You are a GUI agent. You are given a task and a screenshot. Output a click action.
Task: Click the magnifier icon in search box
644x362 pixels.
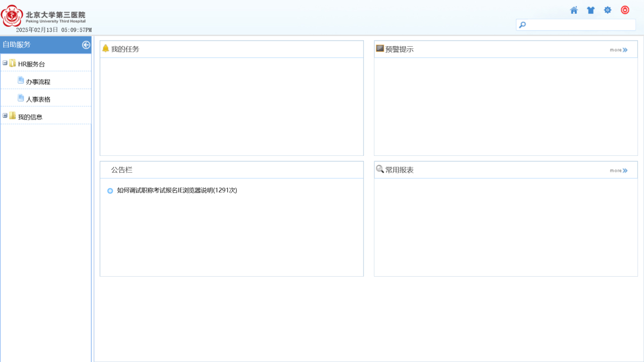pyautogui.click(x=523, y=25)
